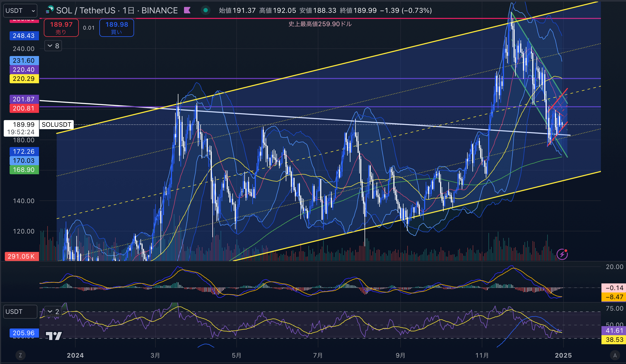Screen dimensions: 626x364
Task: Select the red 200.81 price label
Action: point(24,108)
